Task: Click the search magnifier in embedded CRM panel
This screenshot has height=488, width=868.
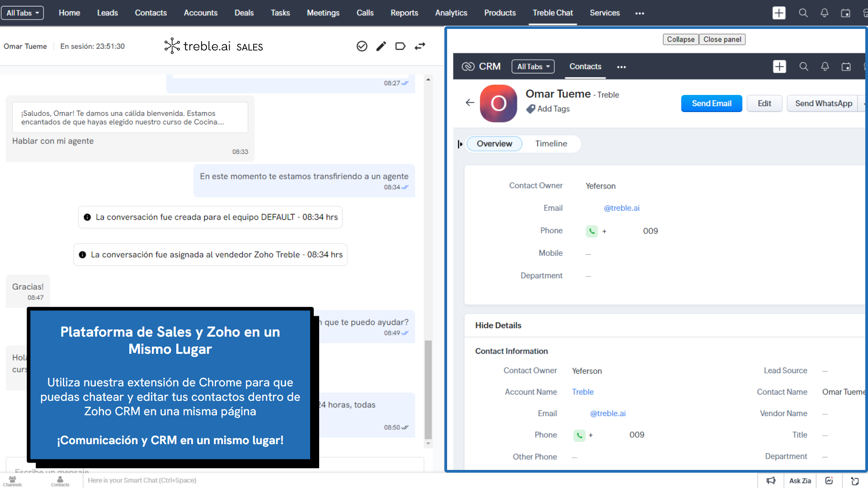Action: point(803,67)
